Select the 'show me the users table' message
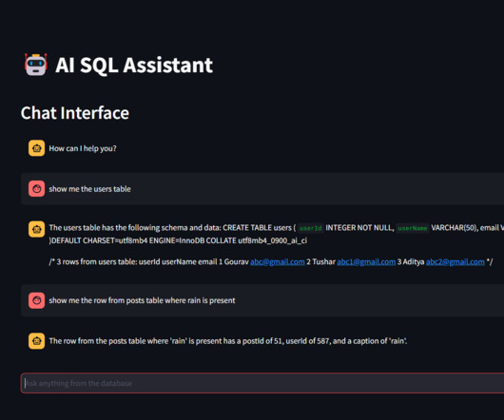The height and width of the screenshot is (420, 504). [90, 189]
